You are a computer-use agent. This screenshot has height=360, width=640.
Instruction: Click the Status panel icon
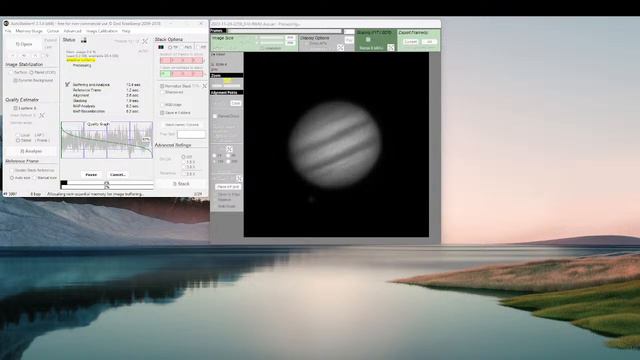pyautogui.click(x=84, y=40)
